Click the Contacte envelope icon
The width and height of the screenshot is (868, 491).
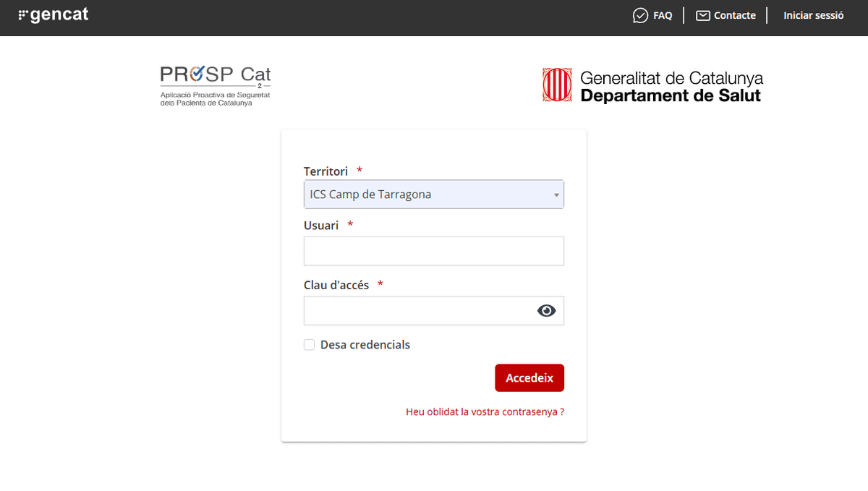[703, 16]
